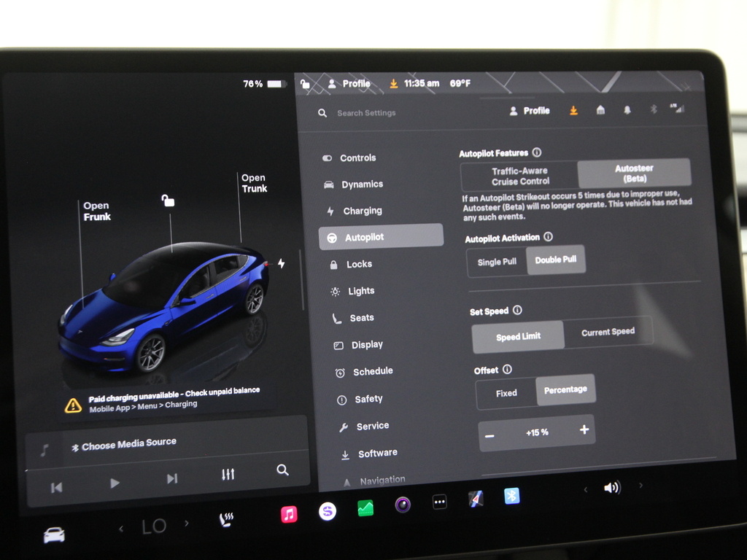Open the media equalizer settings icon

coord(228,475)
